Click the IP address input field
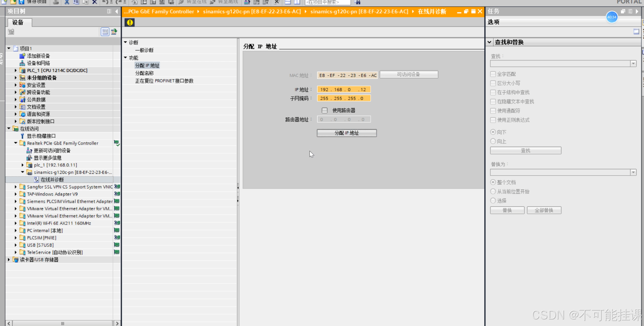The image size is (644, 326). [344, 90]
